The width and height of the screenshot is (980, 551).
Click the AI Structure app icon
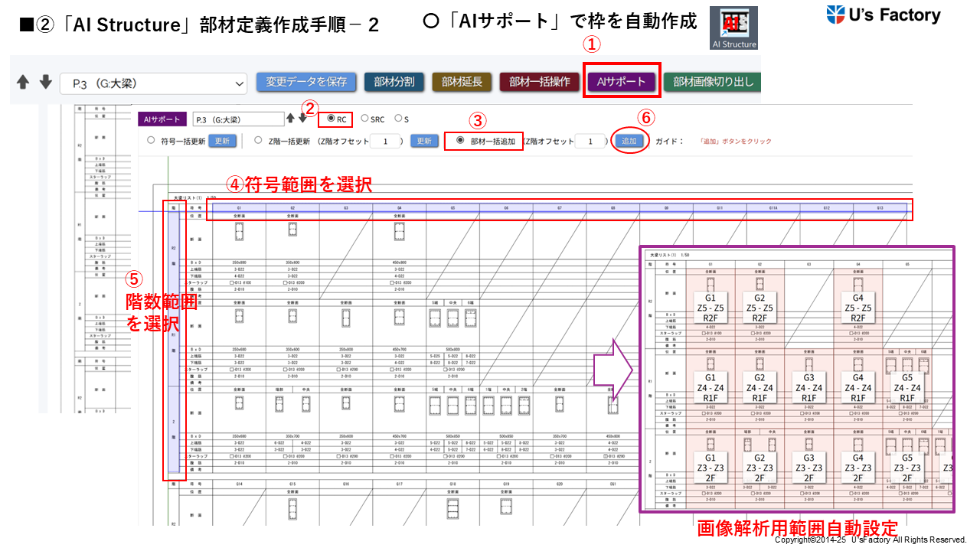click(x=733, y=29)
